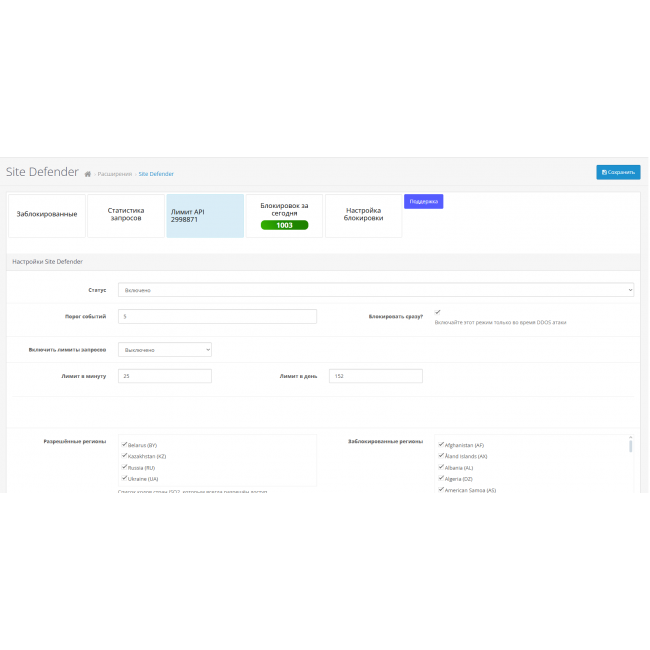Expand the Включить лимиты запросов dropdown
This screenshot has height=650, width=650.
(165, 350)
